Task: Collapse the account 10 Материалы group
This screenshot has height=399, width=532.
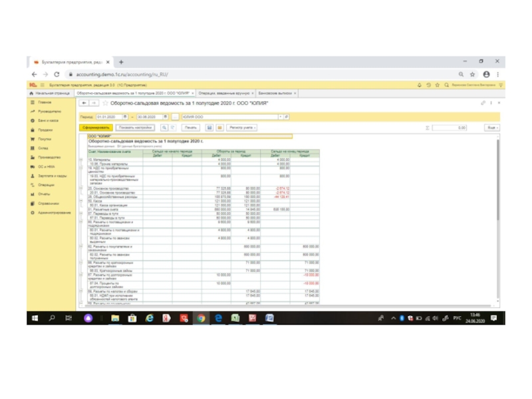Action: coord(81,160)
